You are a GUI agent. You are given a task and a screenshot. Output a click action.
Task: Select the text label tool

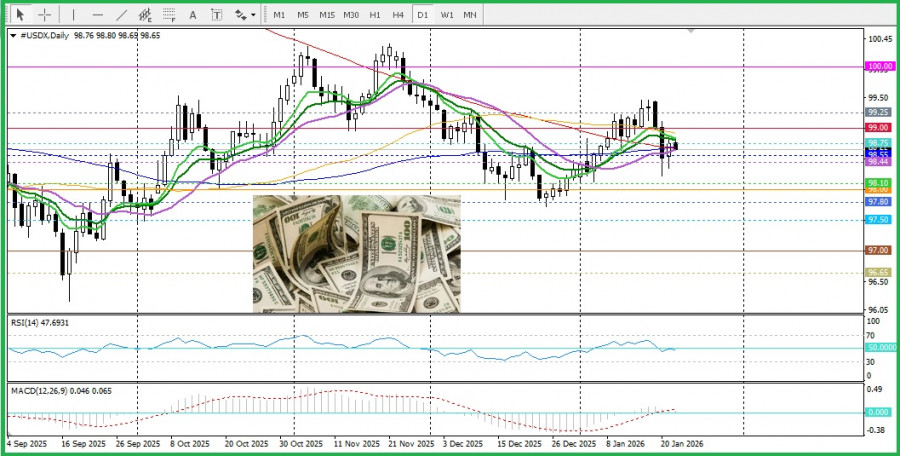pos(216,15)
